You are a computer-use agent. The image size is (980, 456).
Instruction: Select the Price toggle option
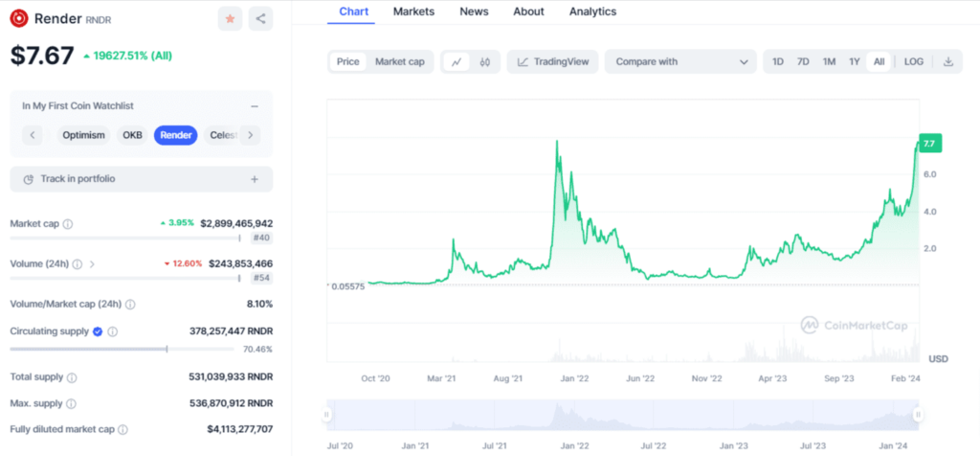coord(348,61)
